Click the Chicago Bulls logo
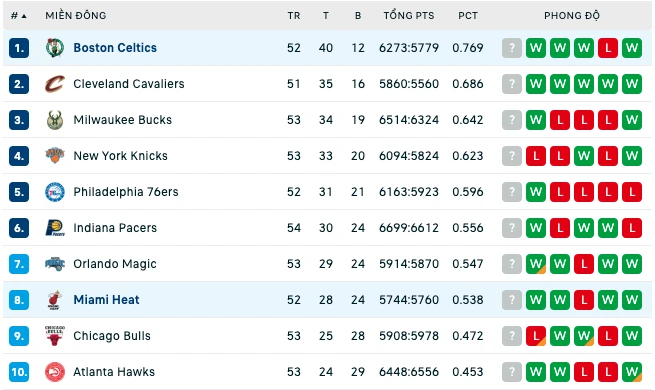 tap(55, 336)
